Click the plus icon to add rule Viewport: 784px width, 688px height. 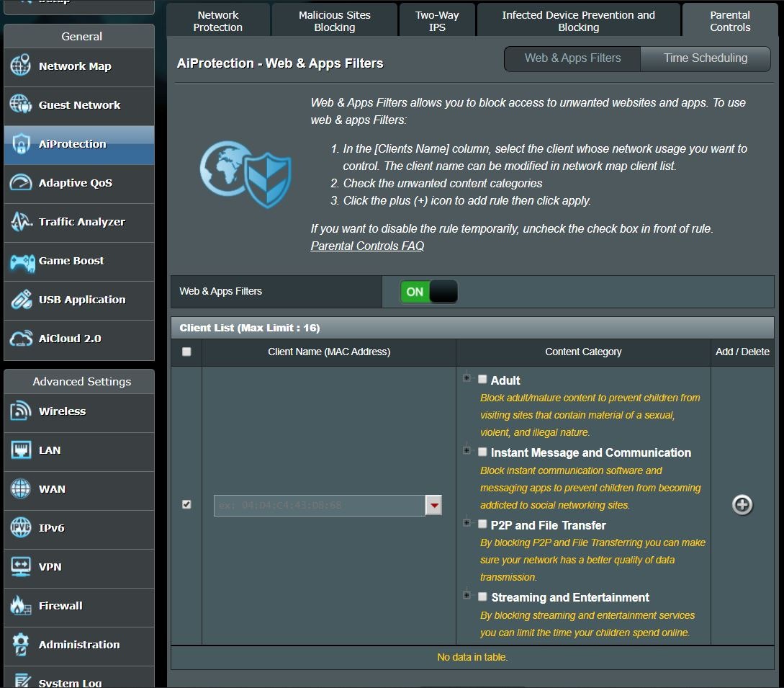(x=742, y=505)
